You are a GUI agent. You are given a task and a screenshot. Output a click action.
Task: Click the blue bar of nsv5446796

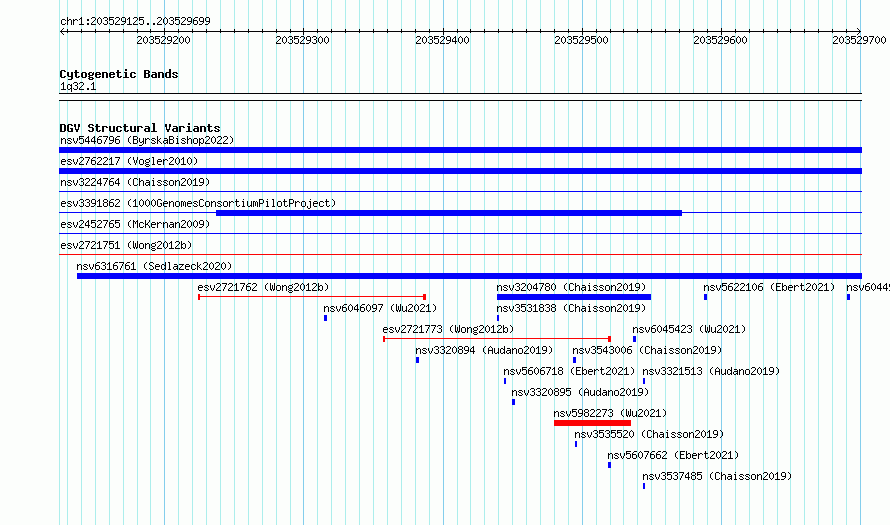point(460,150)
